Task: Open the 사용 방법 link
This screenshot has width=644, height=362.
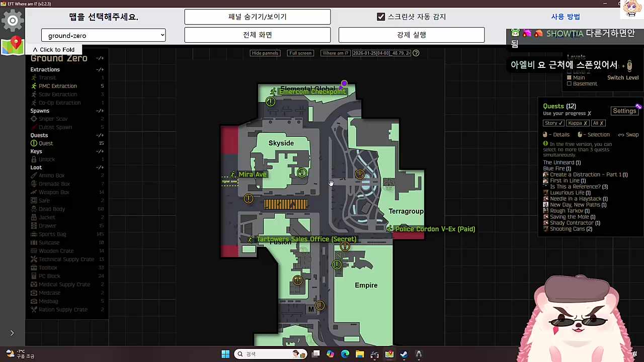Action: pos(566,17)
